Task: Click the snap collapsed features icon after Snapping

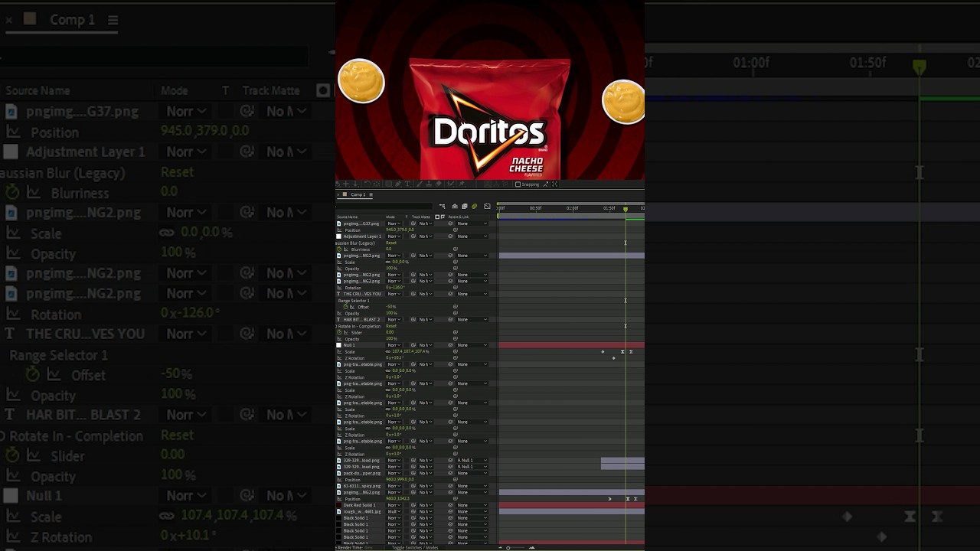Action: click(x=554, y=184)
